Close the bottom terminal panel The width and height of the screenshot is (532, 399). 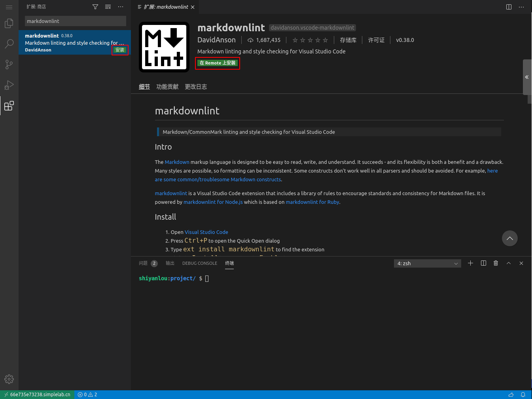[521, 263]
